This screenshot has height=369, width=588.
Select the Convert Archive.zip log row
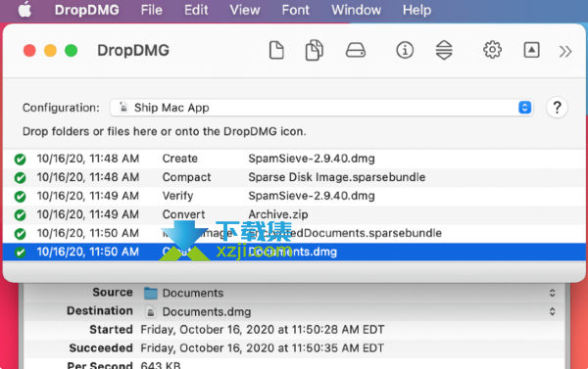294,214
